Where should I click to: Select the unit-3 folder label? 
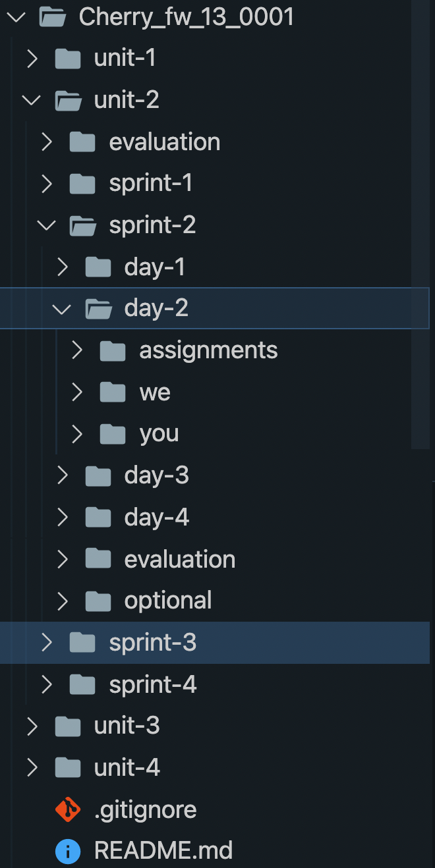point(127,726)
